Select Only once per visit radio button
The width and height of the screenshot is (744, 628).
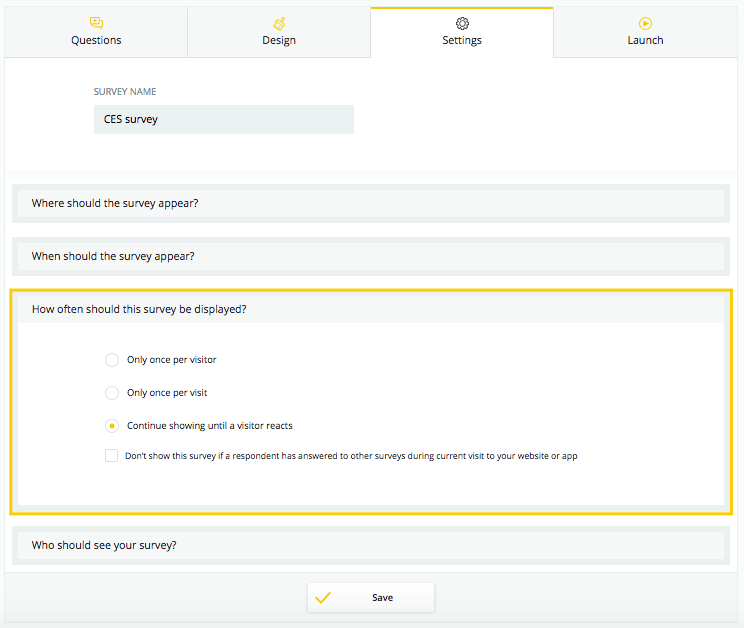pos(112,393)
